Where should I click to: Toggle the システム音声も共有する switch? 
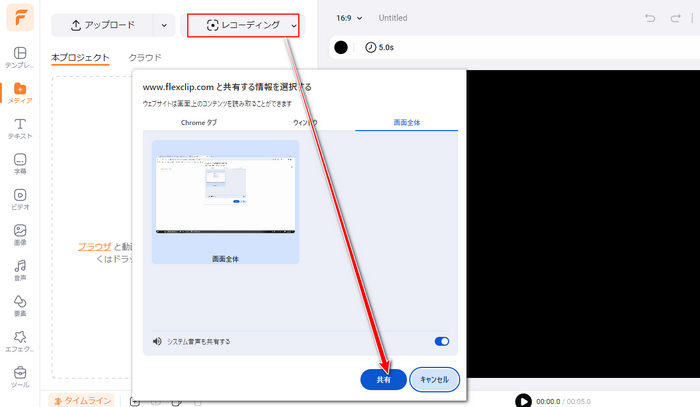441,341
